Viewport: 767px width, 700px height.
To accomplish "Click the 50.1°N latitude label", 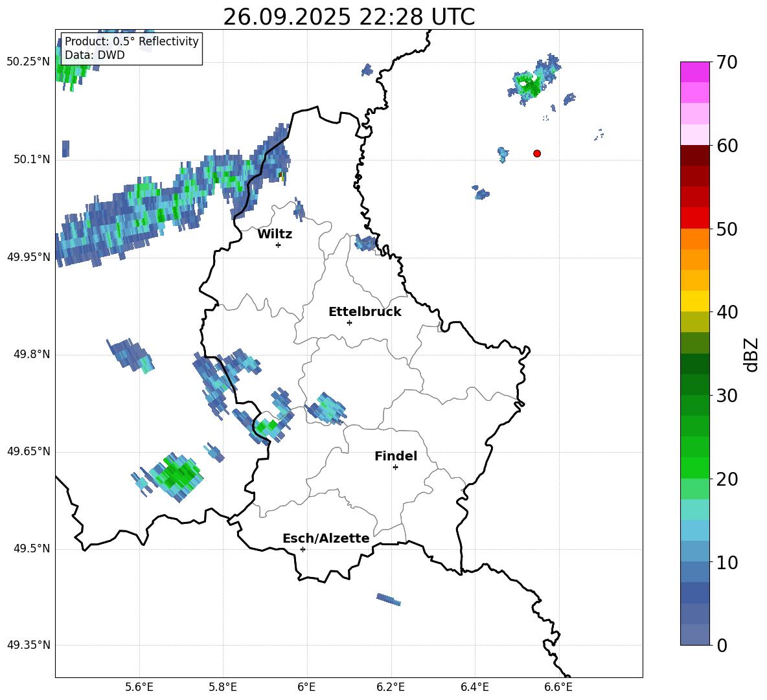I will [32, 160].
